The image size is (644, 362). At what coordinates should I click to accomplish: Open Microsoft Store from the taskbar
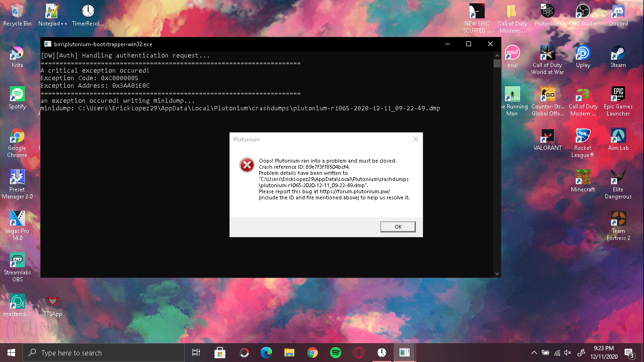pyautogui.click(x=220, y=353)
